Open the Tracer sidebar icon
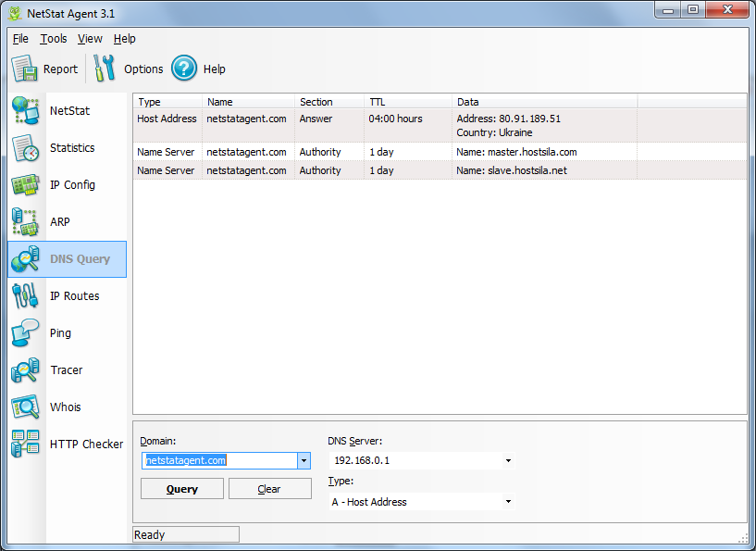Image resolution: width=756 pixels, height=551 pixels. [25, 370]
